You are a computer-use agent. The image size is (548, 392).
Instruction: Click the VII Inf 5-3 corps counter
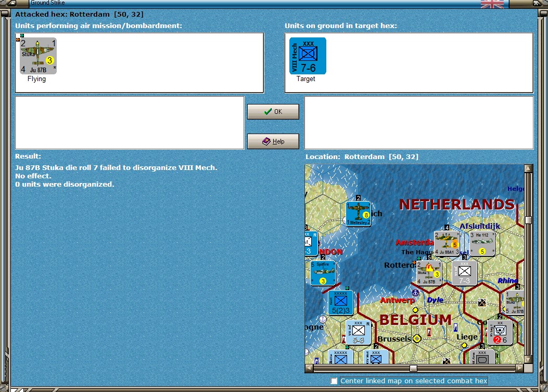click(x=358, y=332)
